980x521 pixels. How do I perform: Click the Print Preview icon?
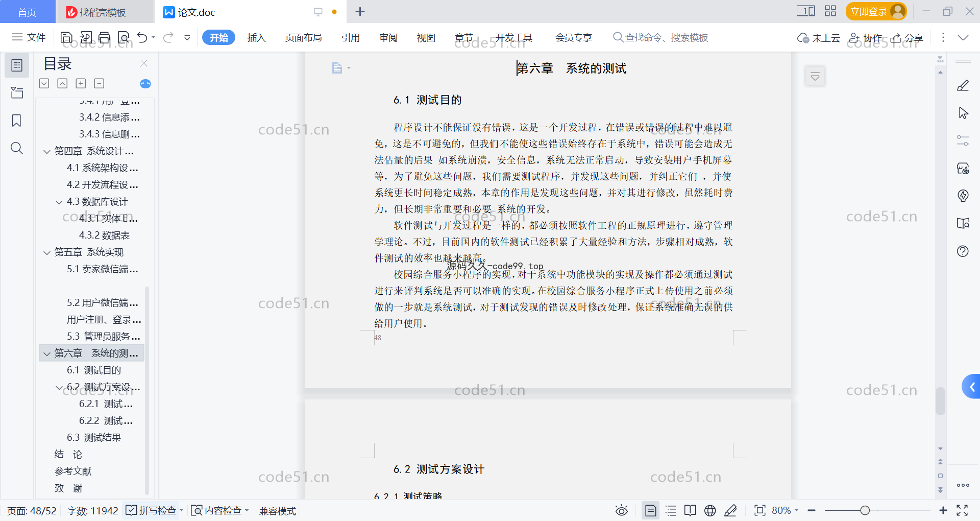[x=124, y=37]
